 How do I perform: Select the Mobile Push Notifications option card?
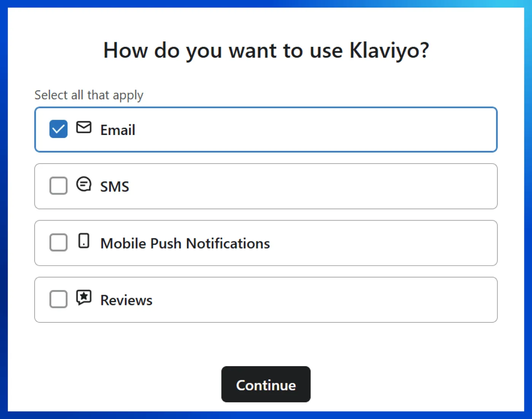click(x=266, y=243)
